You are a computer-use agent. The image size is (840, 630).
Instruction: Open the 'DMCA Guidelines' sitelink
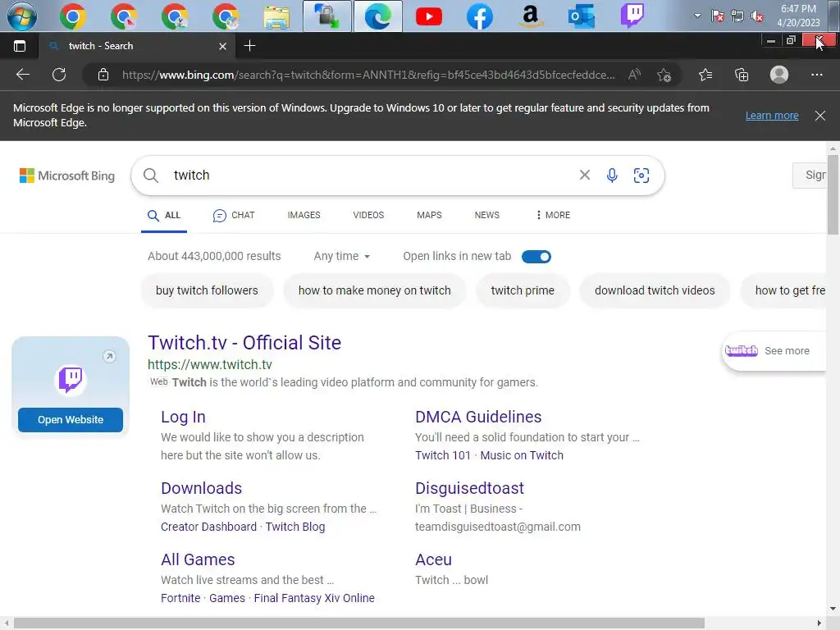coord(478,417)
